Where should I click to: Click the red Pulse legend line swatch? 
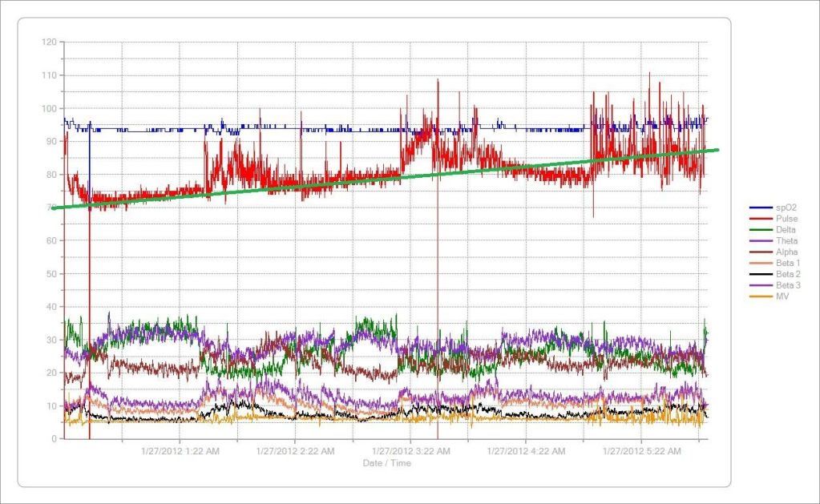(761, 219)
